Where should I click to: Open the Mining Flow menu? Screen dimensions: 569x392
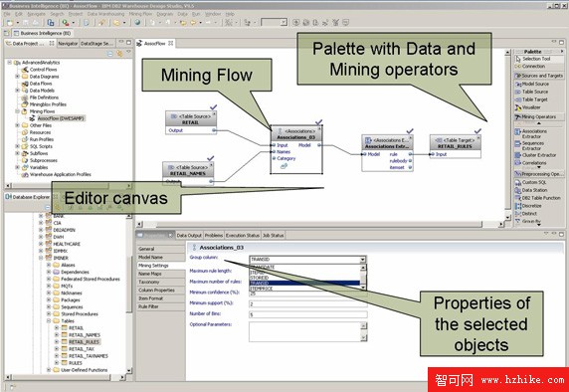click(140, 14)
